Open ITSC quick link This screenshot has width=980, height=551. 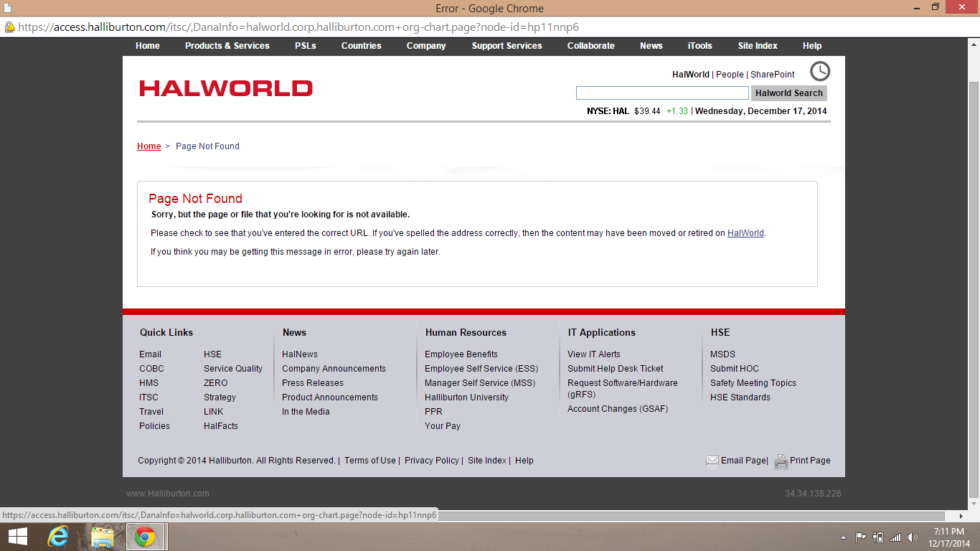coord(149,397)
